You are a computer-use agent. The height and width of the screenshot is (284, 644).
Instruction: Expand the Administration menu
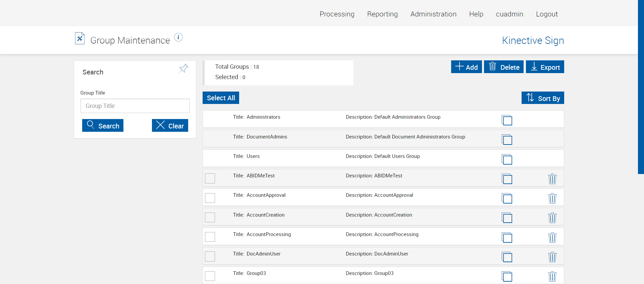(x=433, y=14)
